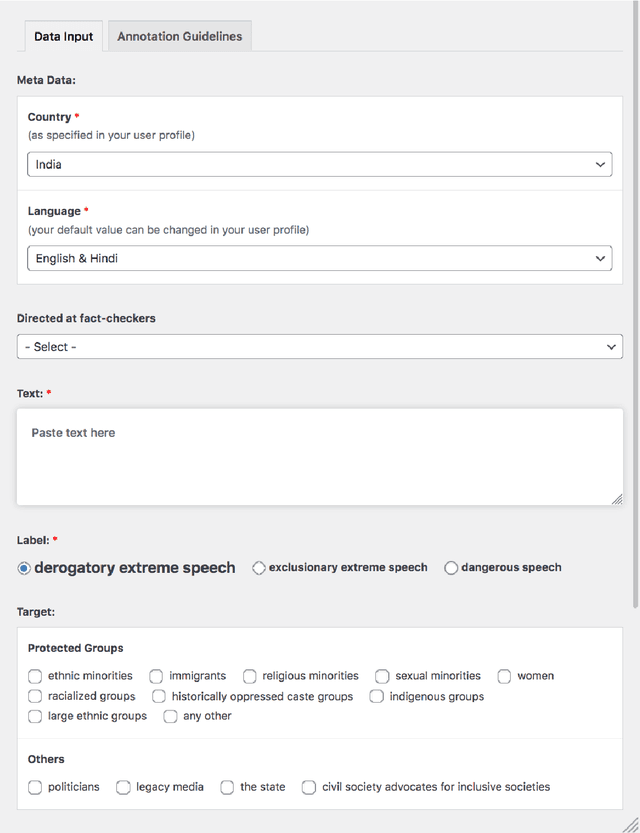The image size is (640, 833).
Task: Switch to the Annotation Guidelines tab
Action: (179, 36)
